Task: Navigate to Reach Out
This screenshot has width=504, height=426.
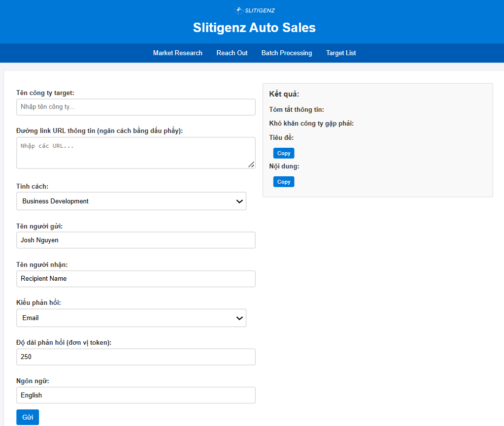Action: click(232, 53)
